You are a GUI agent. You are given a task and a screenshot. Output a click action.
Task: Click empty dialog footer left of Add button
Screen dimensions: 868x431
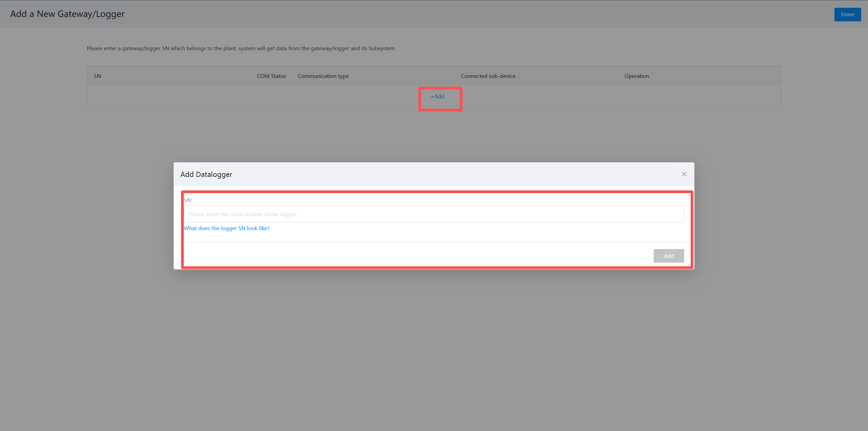(407, 256)
